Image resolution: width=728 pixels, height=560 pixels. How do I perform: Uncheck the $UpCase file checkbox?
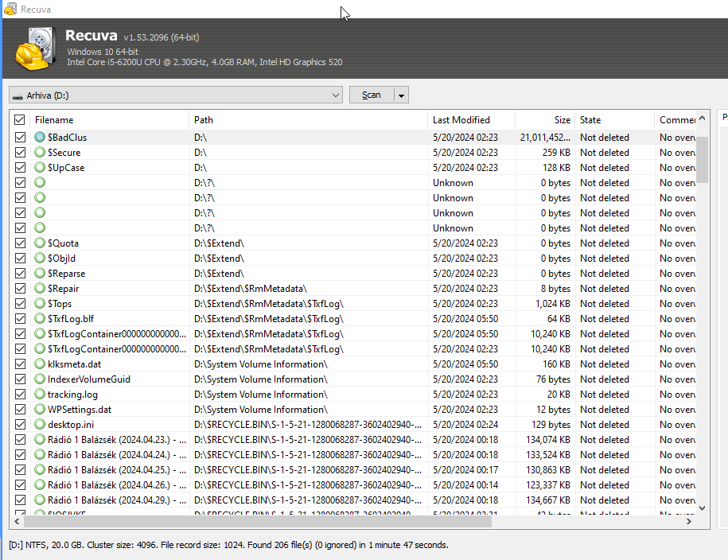pos(20,168)
